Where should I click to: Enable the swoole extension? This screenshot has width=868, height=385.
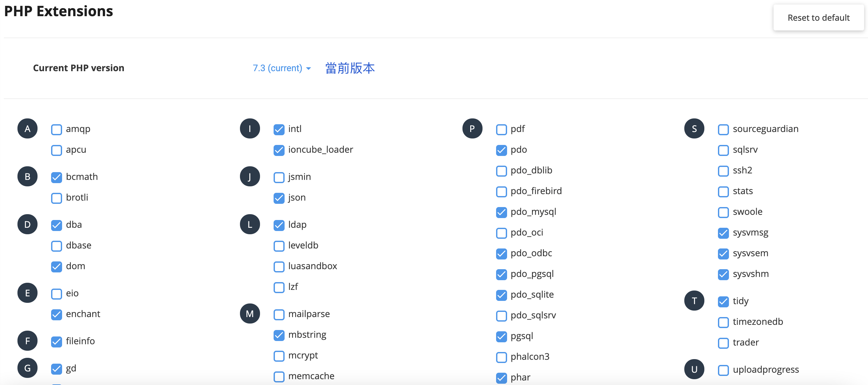723,212
